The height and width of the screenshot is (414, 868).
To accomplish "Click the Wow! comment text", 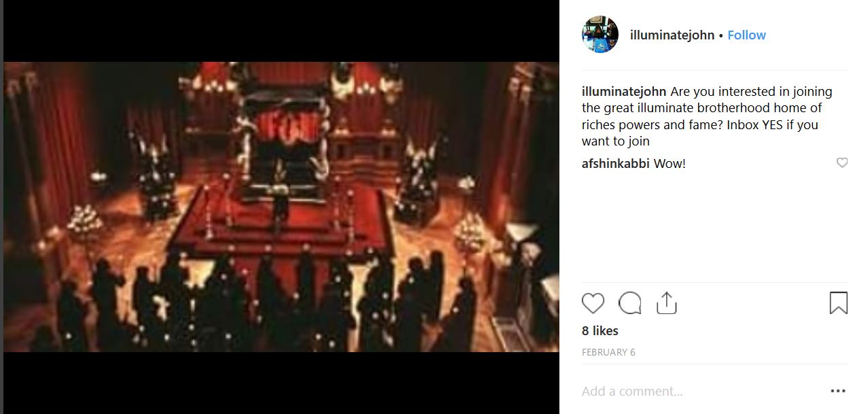I will [x=670, y=164].
